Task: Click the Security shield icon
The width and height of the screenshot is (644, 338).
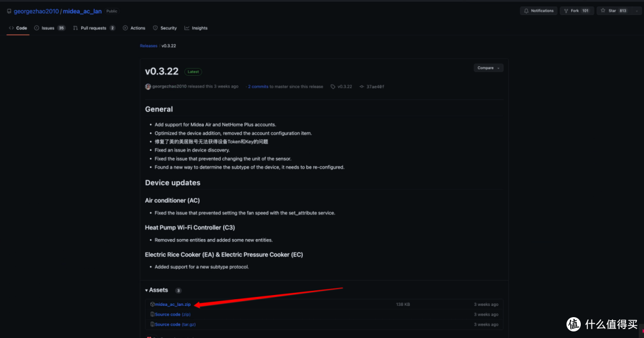Action: (155, 28)
